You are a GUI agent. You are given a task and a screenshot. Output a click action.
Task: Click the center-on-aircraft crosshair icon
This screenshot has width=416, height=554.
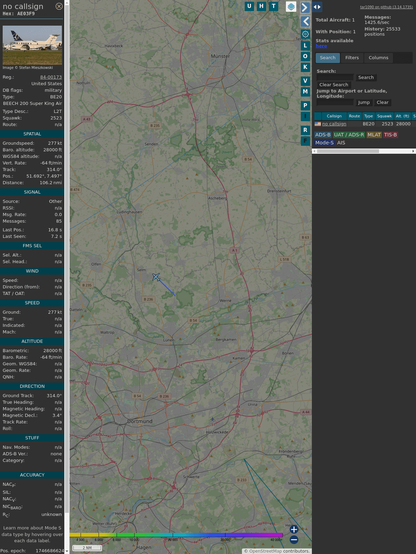coord(305,34)
